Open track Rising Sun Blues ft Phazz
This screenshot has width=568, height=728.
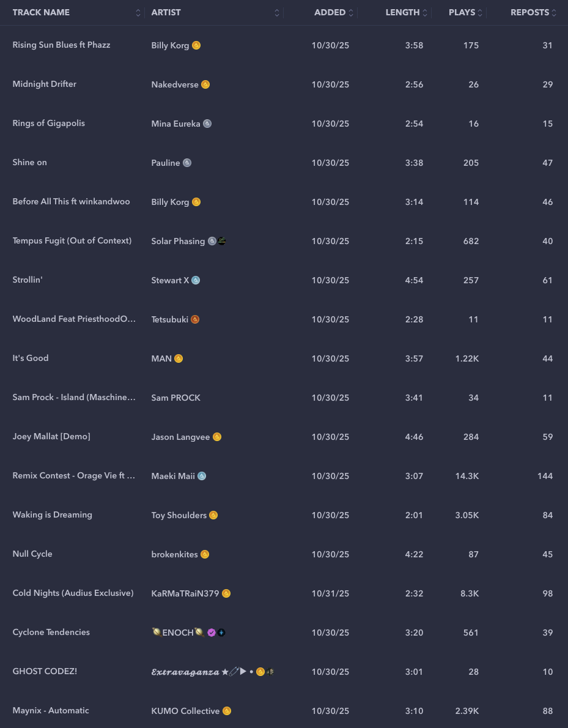click(x=61, y=45)
